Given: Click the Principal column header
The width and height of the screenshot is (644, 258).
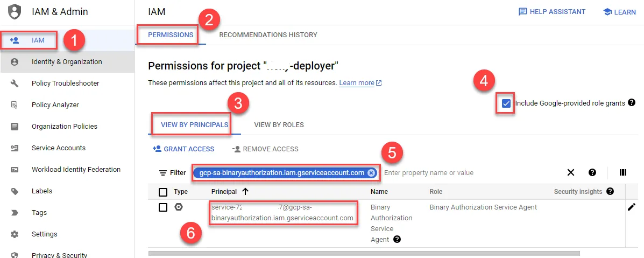Looking at the screenshot, I should point(224,191).
